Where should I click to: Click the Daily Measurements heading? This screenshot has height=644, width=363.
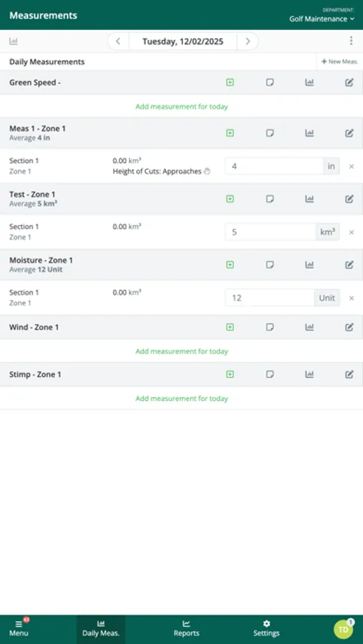47,62
